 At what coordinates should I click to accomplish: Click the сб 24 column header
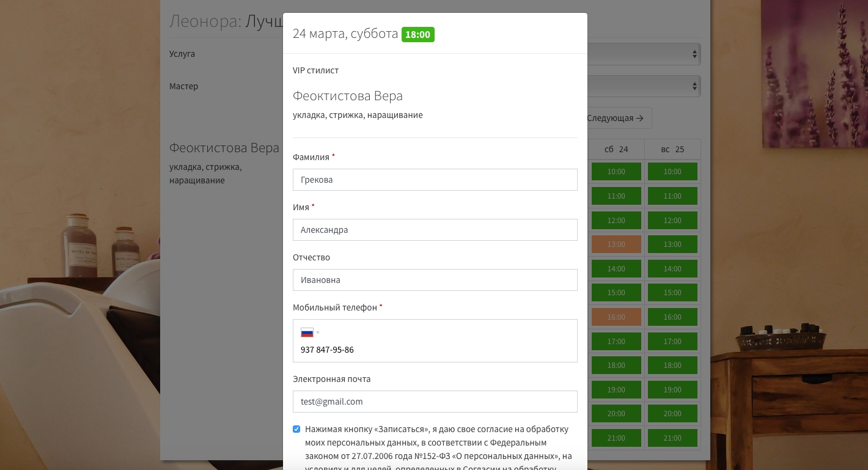616,149
